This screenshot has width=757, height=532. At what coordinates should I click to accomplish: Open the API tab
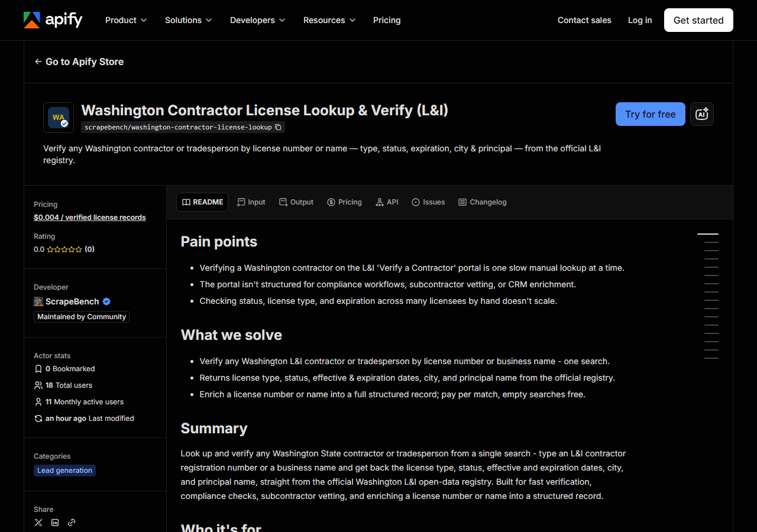coord(387,202)
